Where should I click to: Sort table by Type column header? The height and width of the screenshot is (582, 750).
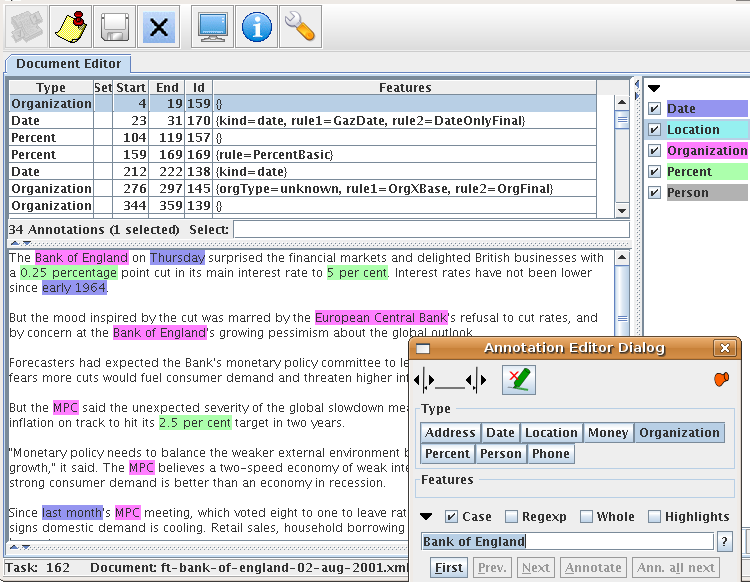(51, 88)
